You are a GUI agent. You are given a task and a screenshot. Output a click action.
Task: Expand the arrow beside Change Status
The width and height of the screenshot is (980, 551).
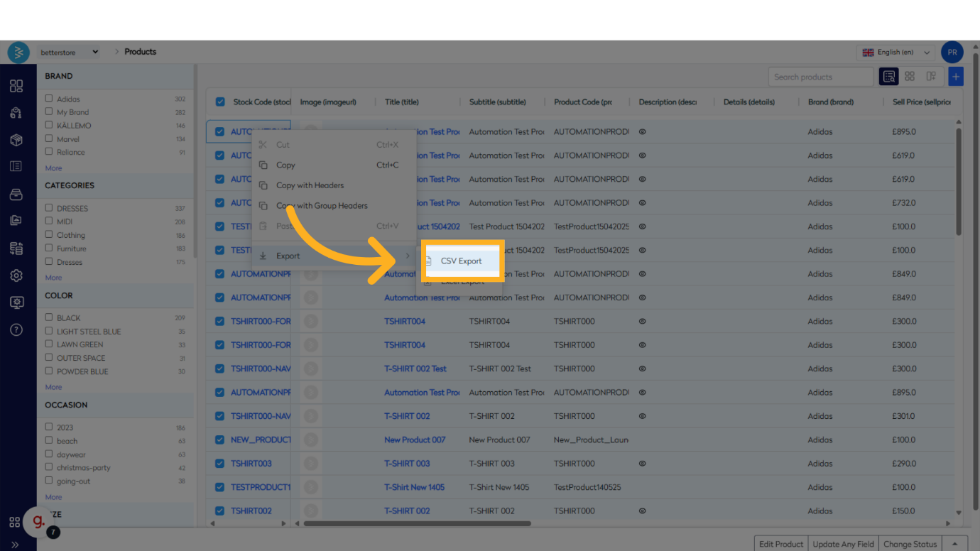point(955,544)
